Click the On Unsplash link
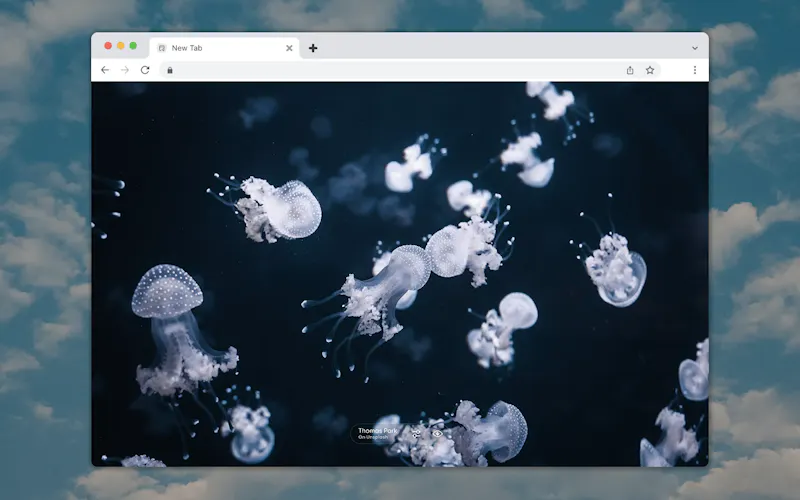The height and width of the screenshot is (500, 800). click(x=373, y=437)
